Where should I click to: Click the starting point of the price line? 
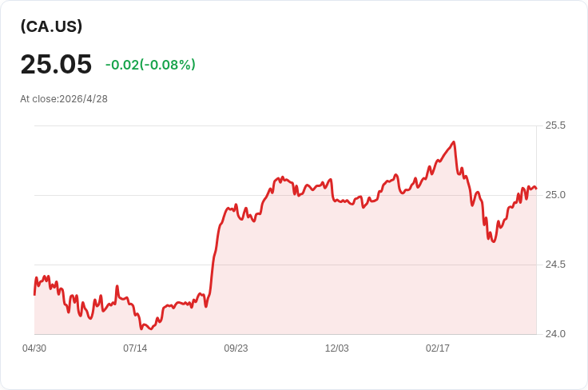point(34,295)
